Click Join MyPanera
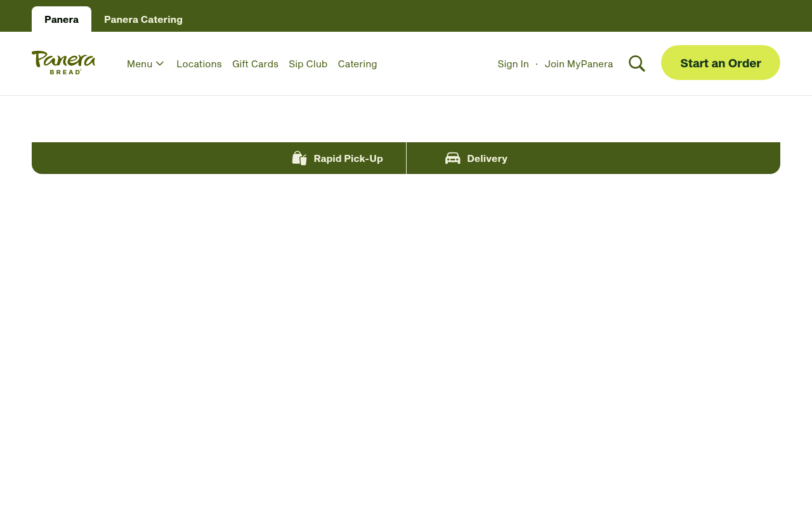Image resolution: width=812 pixels, height=508 pixels. click(579, 63)
